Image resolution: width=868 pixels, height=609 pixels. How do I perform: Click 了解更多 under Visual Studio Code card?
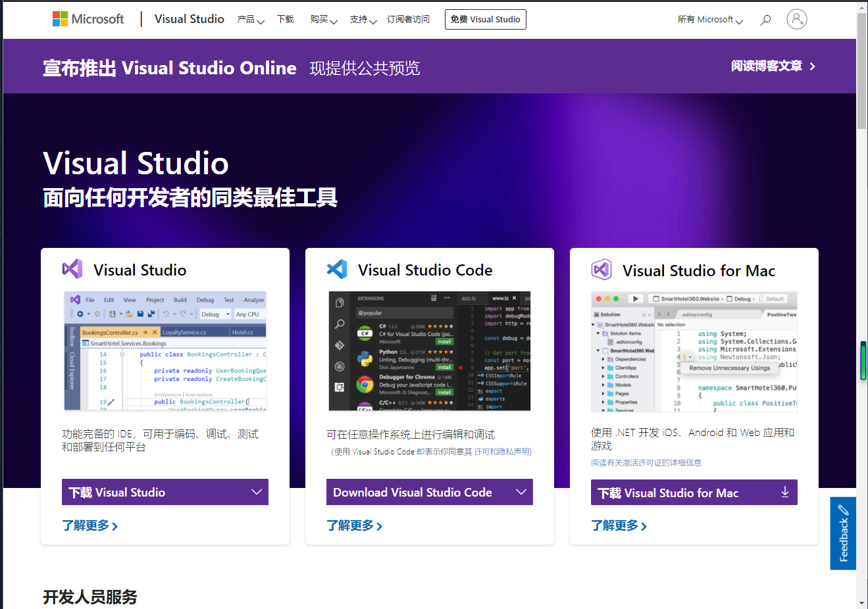(x=355, y=525)
